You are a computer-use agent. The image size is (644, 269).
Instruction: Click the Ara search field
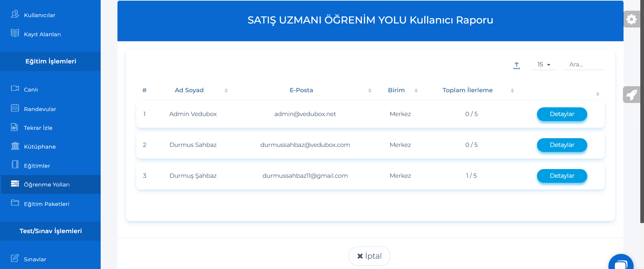click(x=583, y=64)
